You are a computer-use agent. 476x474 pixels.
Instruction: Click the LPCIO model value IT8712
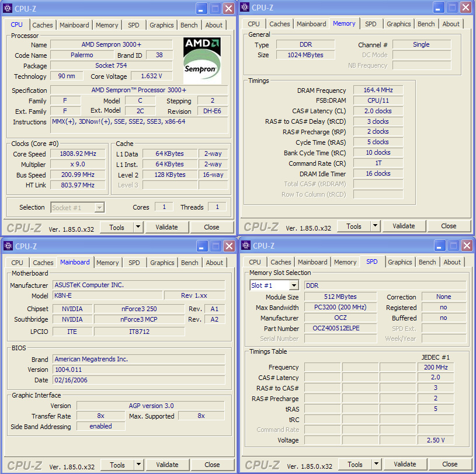(x=139, y=332)
